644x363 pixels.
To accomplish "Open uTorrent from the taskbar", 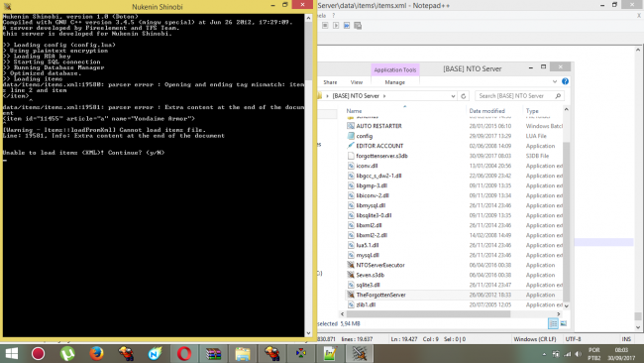I will (x=67, y=353).
